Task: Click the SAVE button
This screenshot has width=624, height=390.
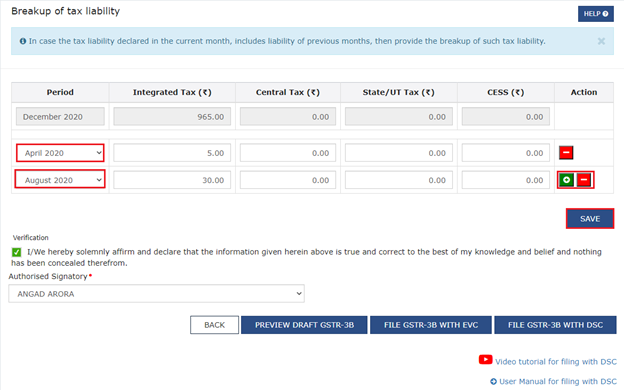Action: pos(590,218)
